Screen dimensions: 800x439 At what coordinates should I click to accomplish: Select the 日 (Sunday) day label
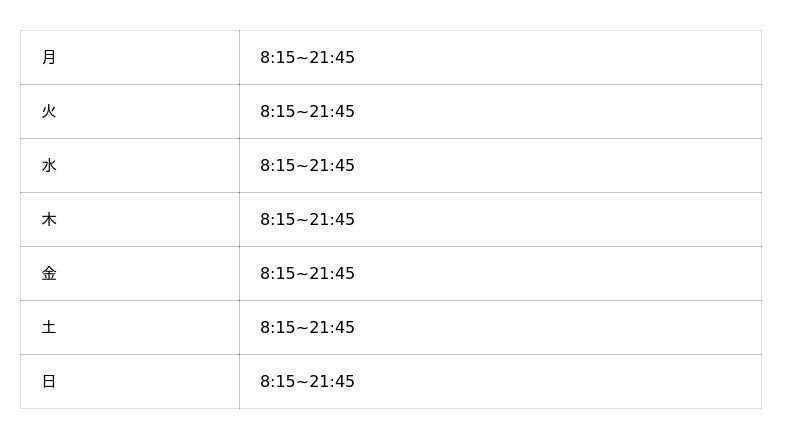(x=49, y=382)
